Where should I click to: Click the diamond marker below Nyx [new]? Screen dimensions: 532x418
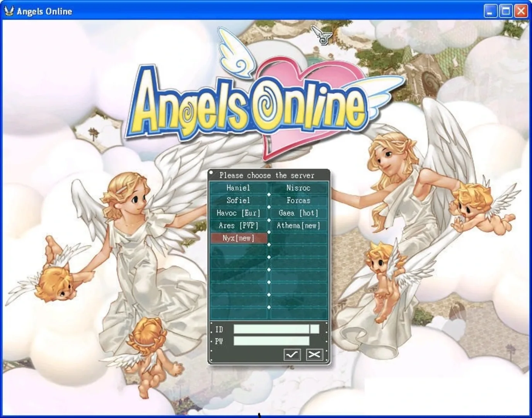(x=269, y=244)
